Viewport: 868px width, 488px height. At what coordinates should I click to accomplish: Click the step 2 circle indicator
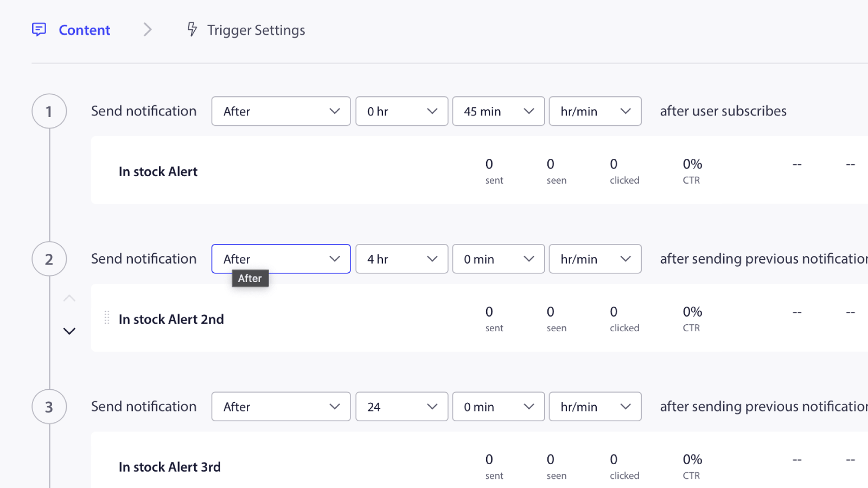(x=49, y=259)
